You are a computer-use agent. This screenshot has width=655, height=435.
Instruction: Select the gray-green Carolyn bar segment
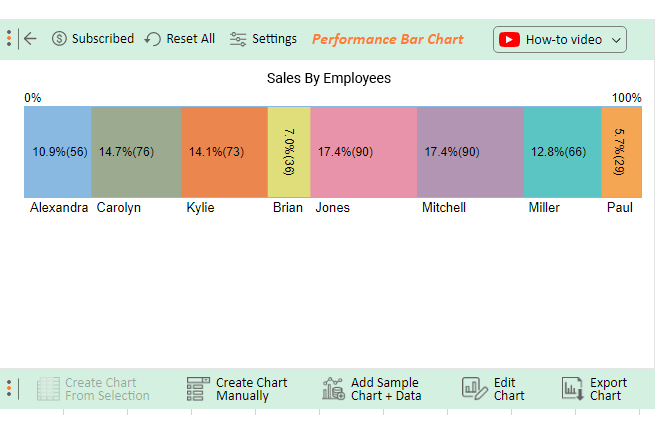point(136,152)
